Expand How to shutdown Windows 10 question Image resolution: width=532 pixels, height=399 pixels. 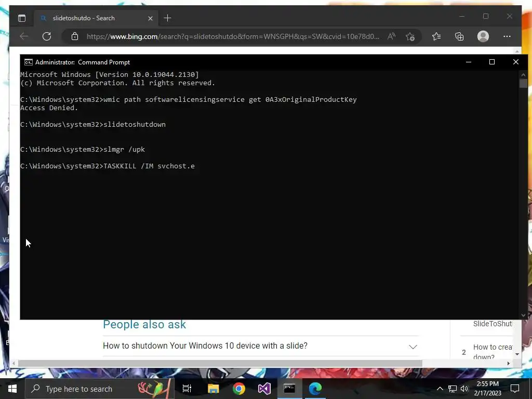413,347
